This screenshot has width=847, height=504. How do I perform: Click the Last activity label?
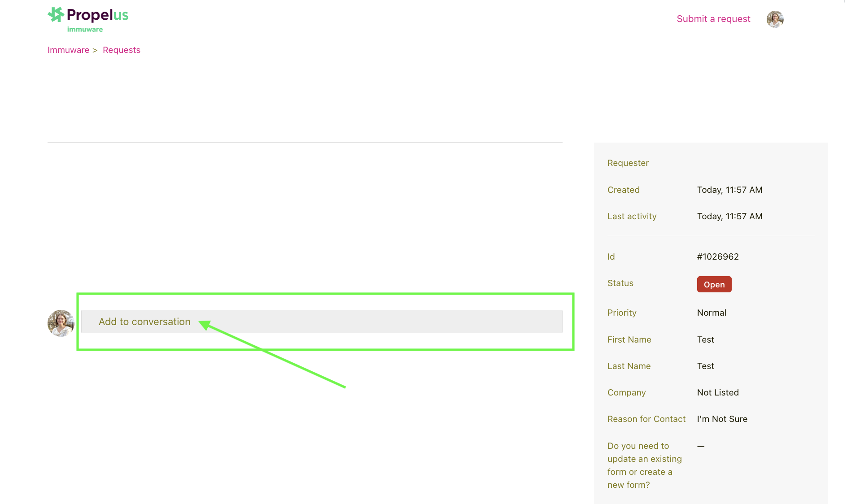coord(632,216)
